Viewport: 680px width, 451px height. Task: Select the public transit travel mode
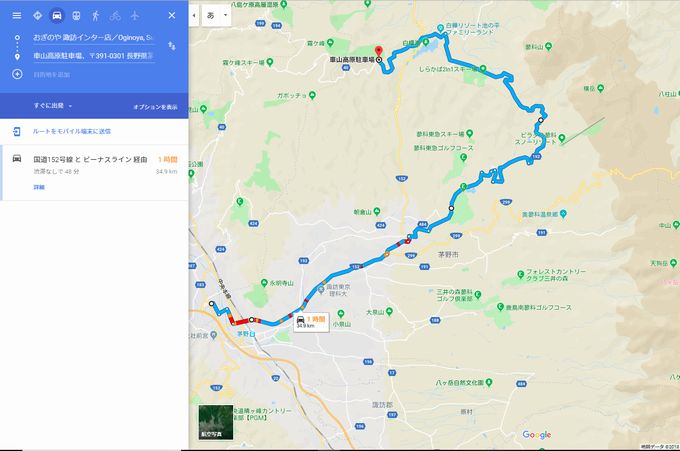click(76, 16)
